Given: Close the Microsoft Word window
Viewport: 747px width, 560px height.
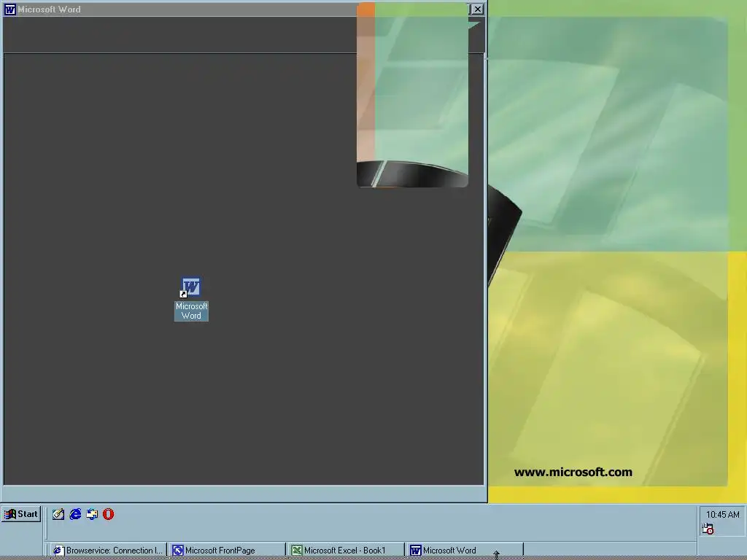Looking at the screenshot, I should click(x=477, y=9).
